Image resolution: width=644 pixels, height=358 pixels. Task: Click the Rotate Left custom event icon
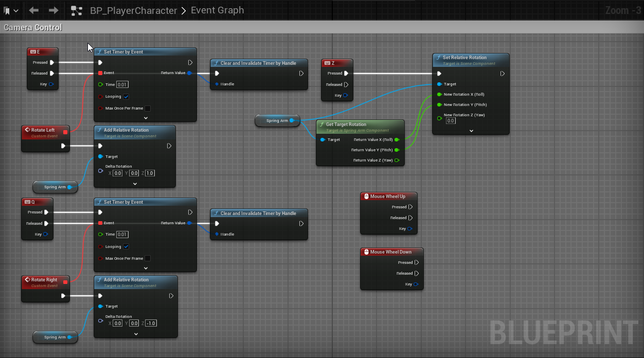pos(27,130)
